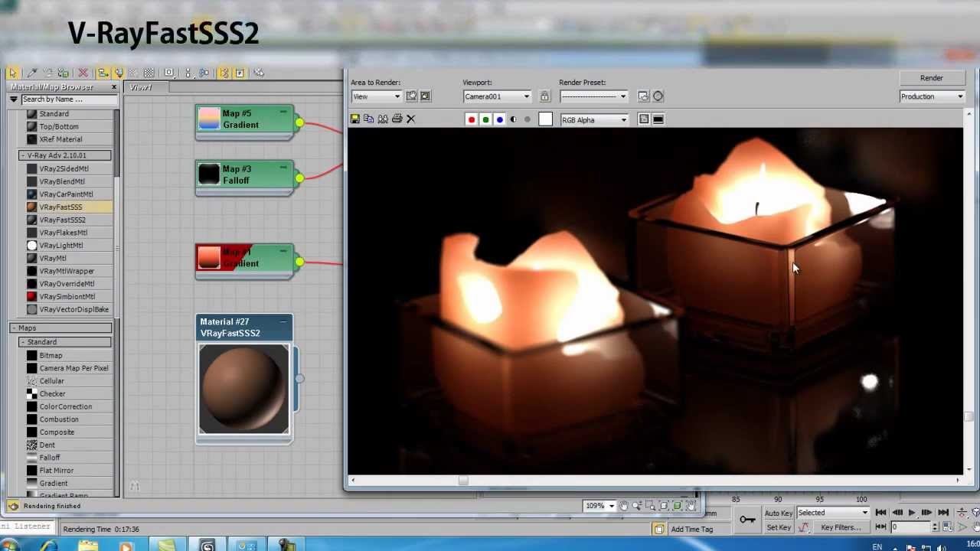
Task: Click auto region selected icon
Action: (x=425, y=96)
